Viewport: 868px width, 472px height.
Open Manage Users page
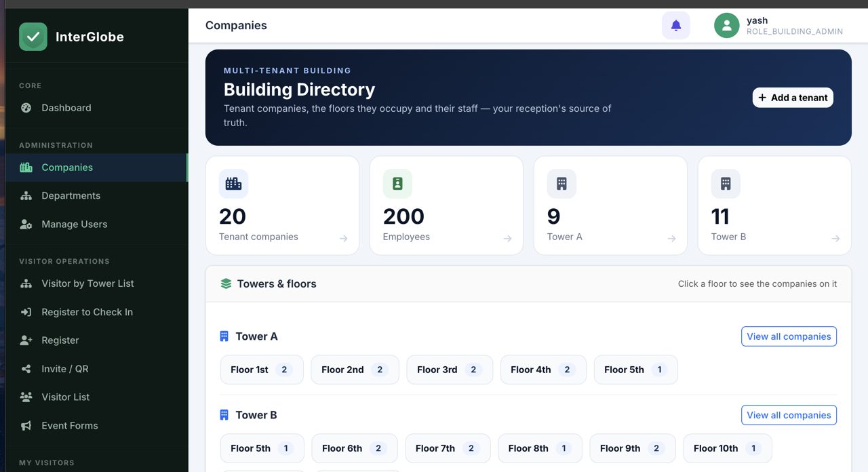click(x=96, y=224)
